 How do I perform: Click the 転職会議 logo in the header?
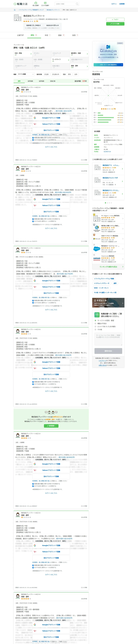(x=21, y=4)
